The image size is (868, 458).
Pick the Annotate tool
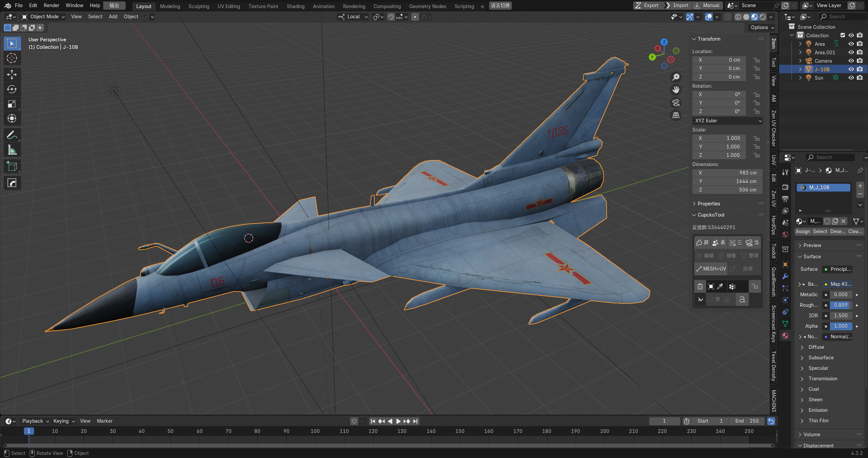click(12, 135)
